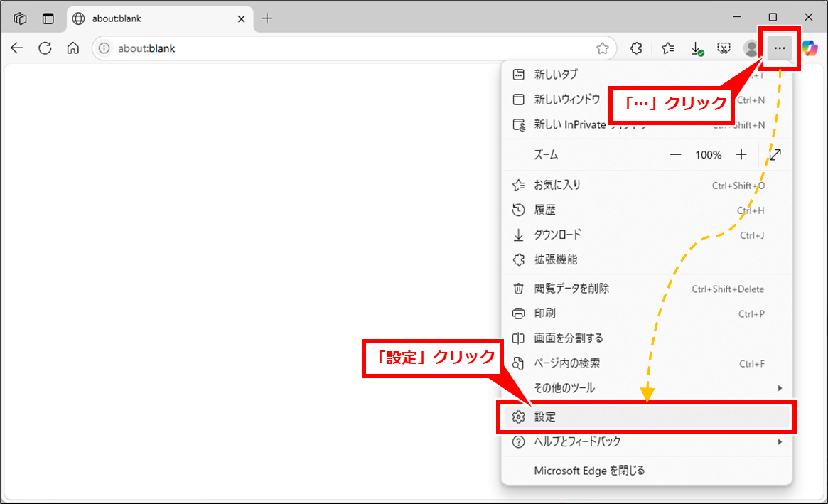The height and width of the screenshot is (504, 828).
Task: Reload the page with the refresh icon
Action: 45,48
